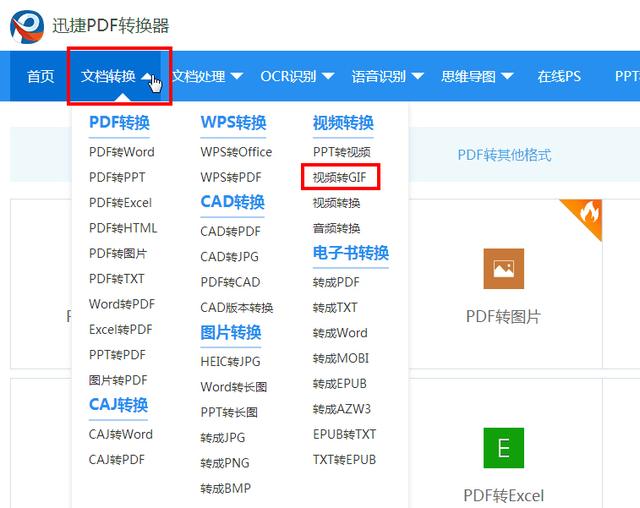Screen dimensions: 640x508
Task: Choose PDF转图片 in the dropdown list
Action: coord(118,253)
